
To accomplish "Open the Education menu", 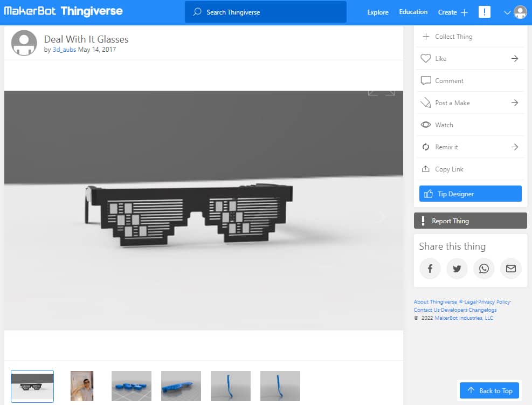I will [x=413, y=12].
